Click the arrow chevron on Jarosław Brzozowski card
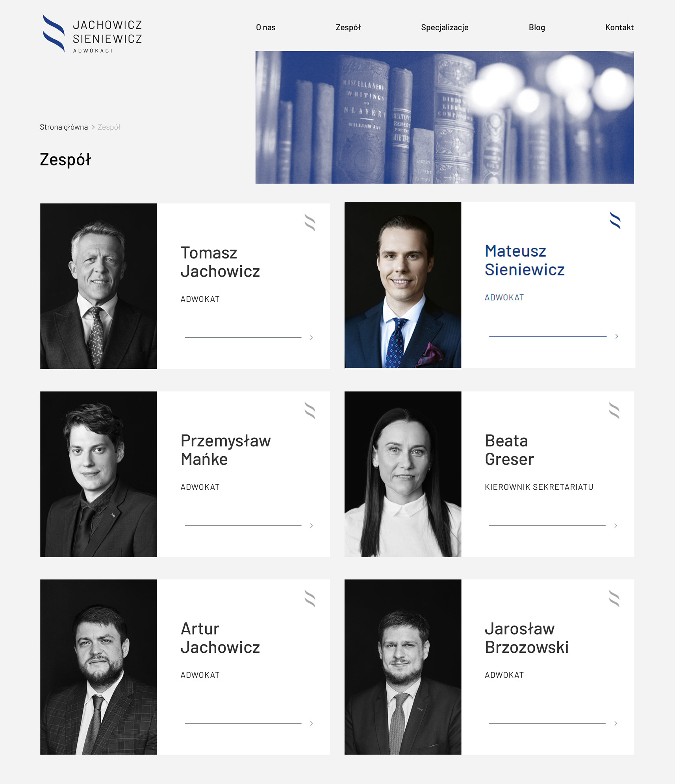The image size is (675, 784). click(x=616, y=723)
